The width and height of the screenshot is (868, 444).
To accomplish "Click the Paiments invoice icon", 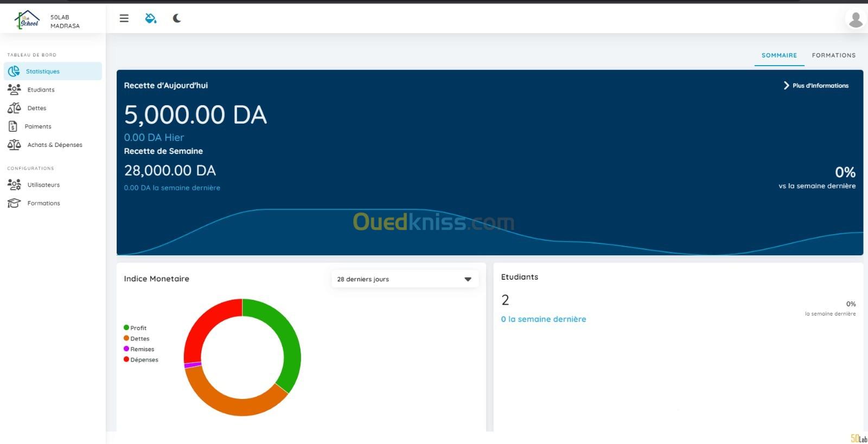I will (13, 126).
